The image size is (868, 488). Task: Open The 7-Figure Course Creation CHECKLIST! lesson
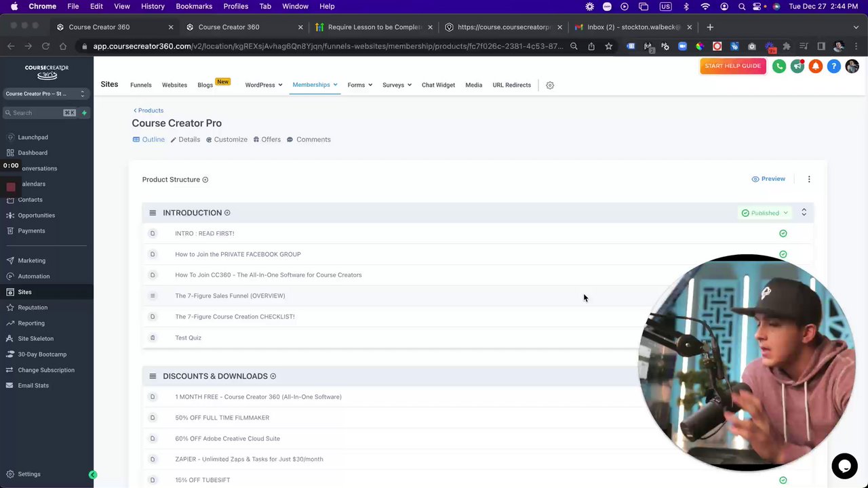235,317
